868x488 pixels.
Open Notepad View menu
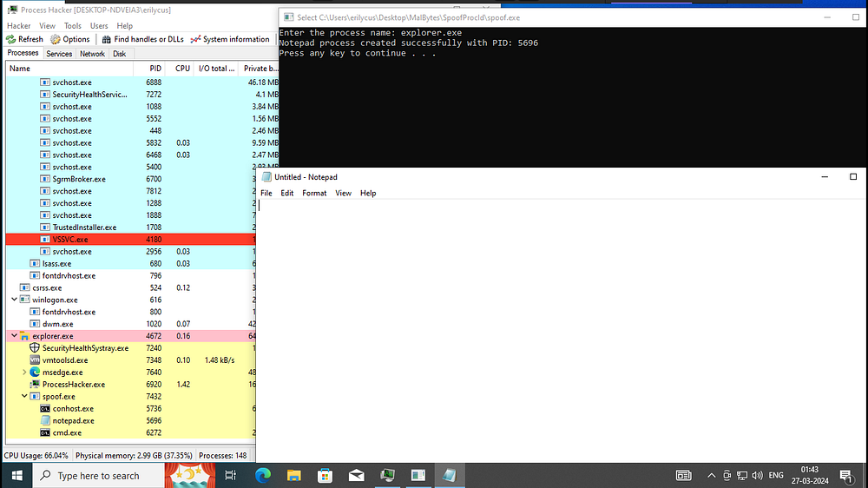click(343, 193)
